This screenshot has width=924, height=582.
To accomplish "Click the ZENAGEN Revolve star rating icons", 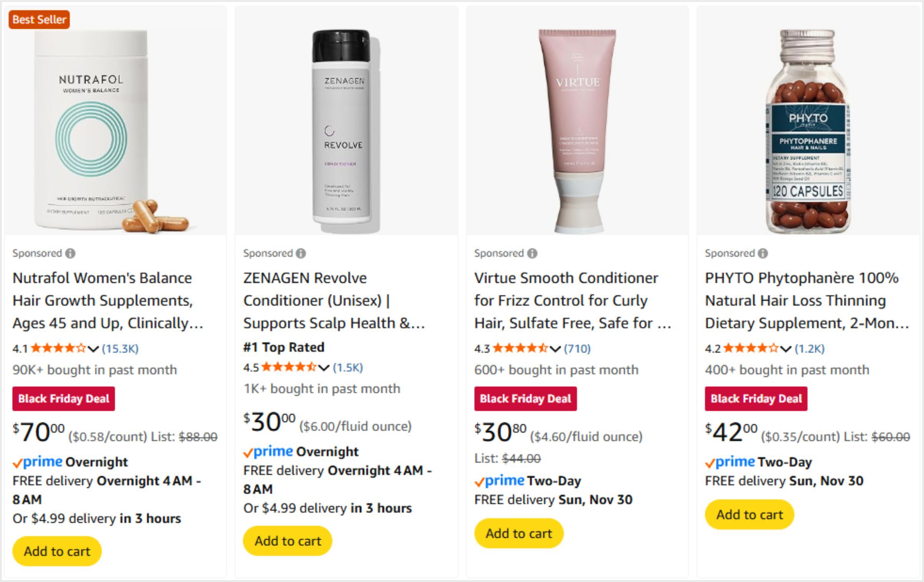I will pos(289,367).
